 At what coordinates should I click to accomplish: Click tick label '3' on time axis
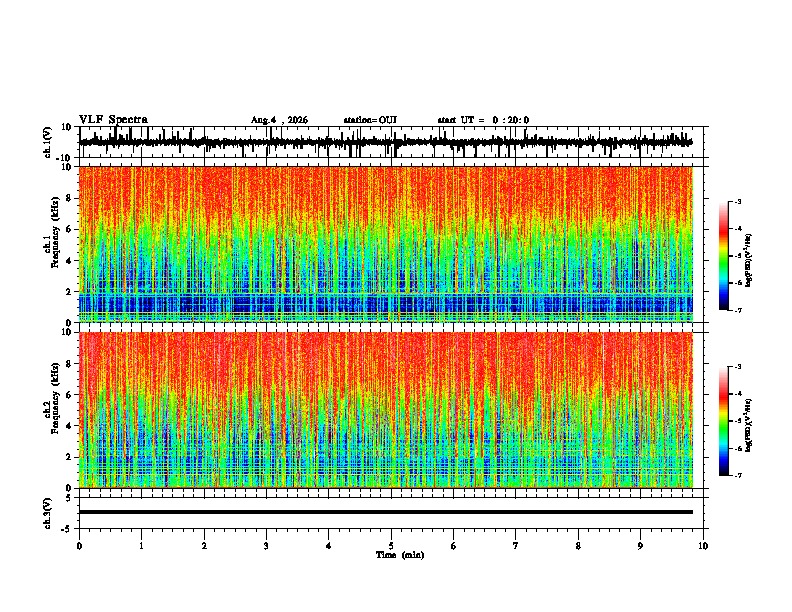[266, 546]
